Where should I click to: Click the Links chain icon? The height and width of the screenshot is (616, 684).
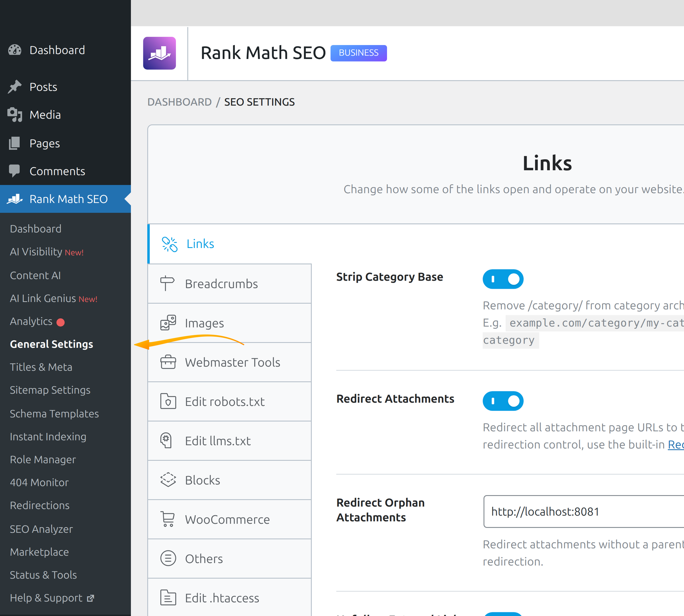point(169,244)
